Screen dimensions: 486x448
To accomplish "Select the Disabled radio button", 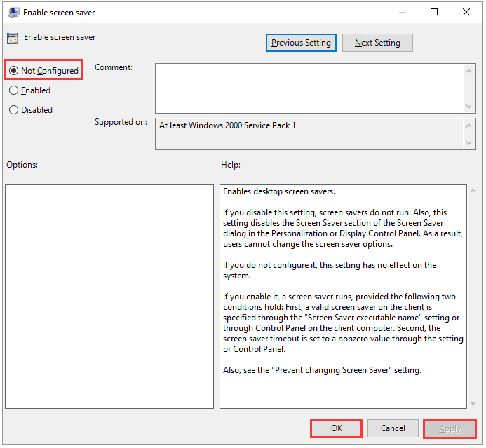I will click(31, 110).
